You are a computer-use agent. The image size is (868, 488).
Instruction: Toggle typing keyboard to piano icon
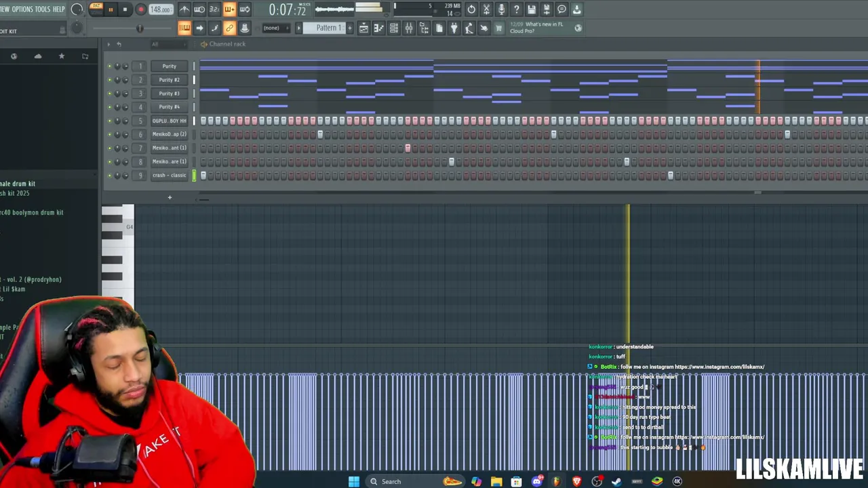pos(184,28)
